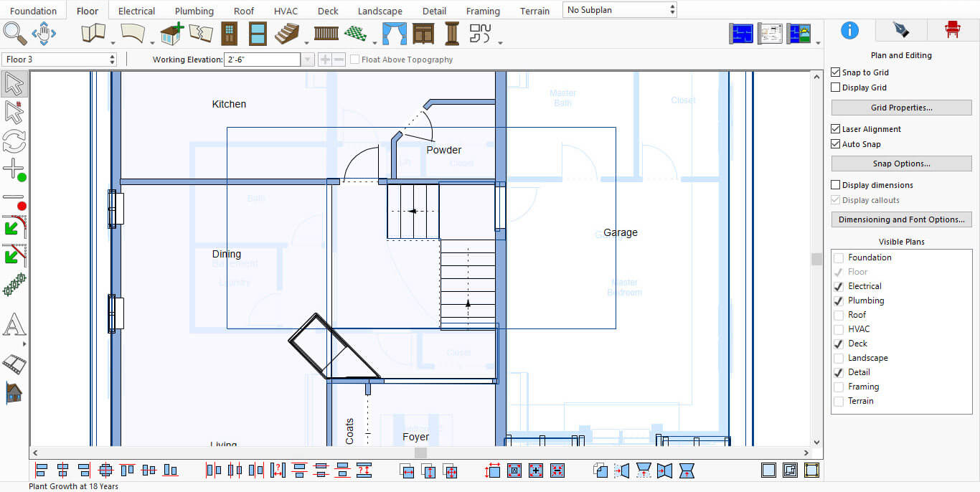Screen dimensions: 980x492
Task: Disable the Snap to Grid checkbox
Action: [x=836, y=72]
